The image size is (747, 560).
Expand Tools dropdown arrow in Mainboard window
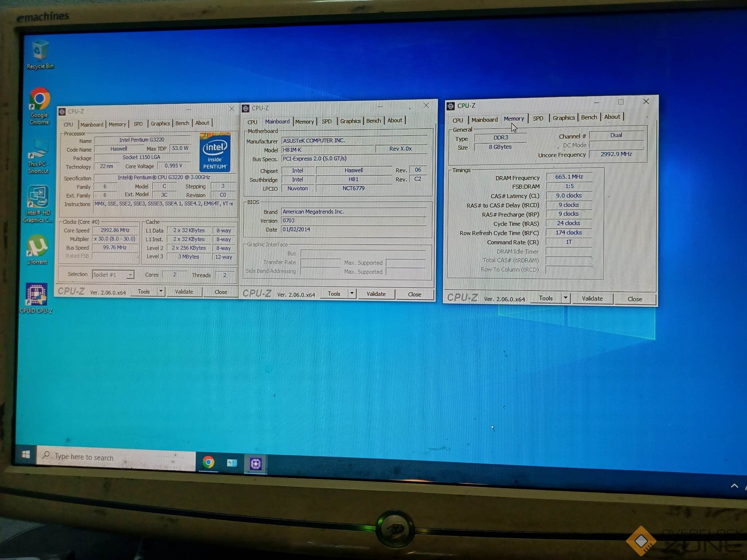pyautogui.click(x=352, y=293)
